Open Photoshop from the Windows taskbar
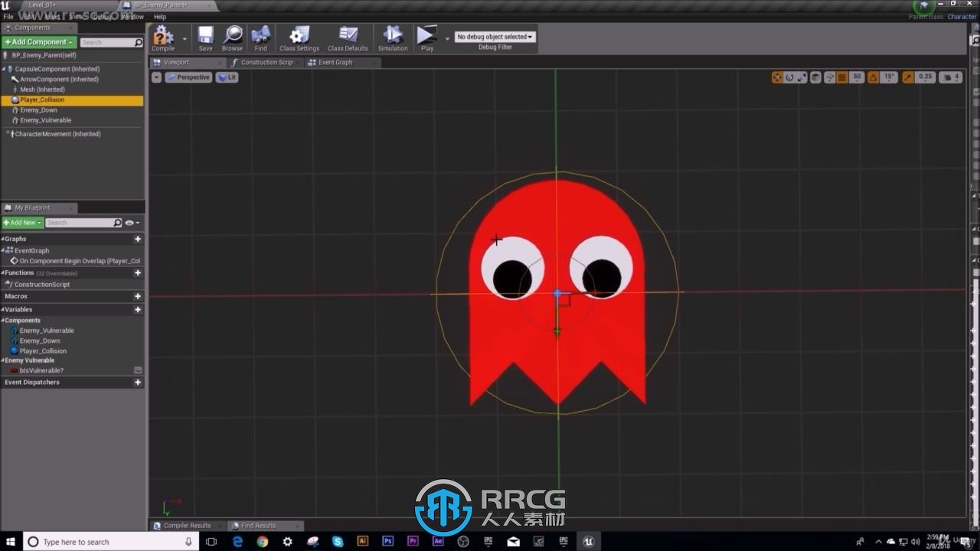The image size is (980, 551). 387,541
